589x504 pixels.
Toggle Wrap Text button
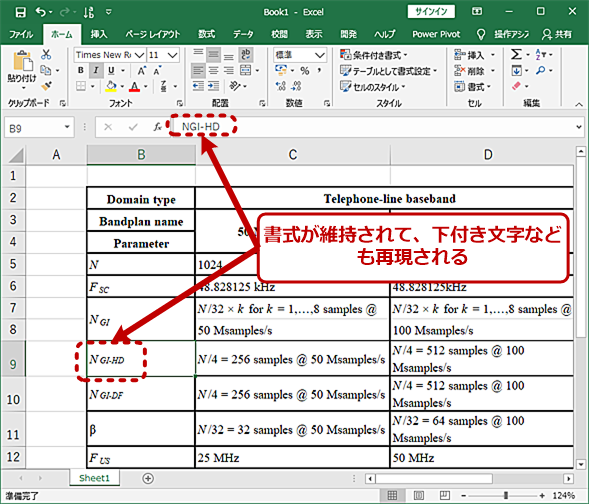[x=246, y=54]
